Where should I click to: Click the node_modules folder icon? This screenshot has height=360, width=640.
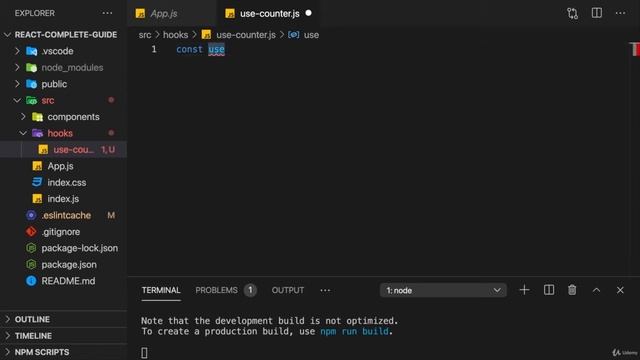[31, 67]
